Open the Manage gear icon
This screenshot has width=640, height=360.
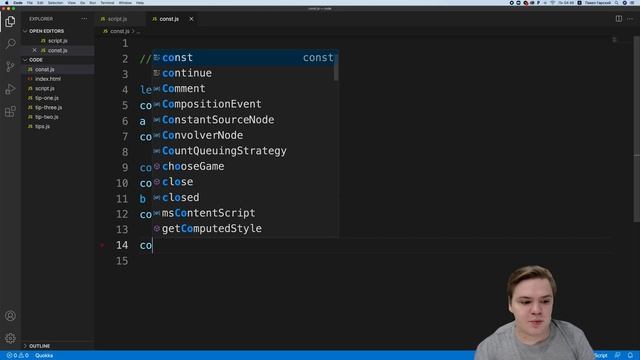click(10, 338)
